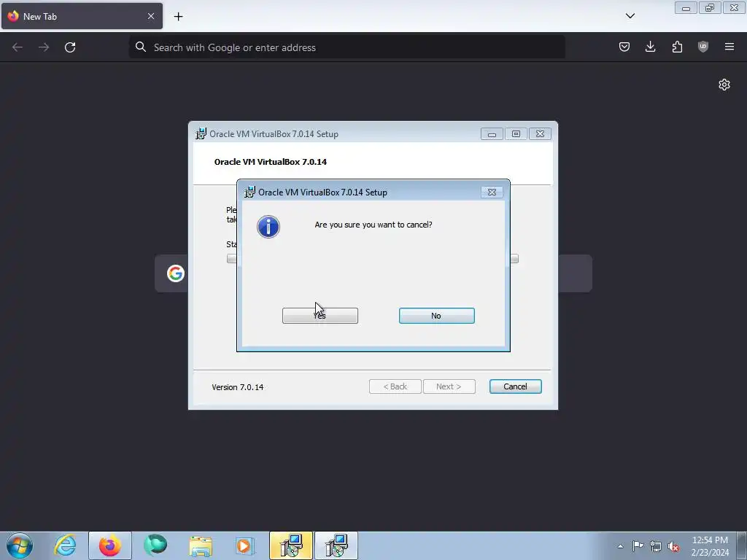The width and height of the screenshot is (747, 560).
Task: Click the Are you sure message text
Action: tap(373, 225)
